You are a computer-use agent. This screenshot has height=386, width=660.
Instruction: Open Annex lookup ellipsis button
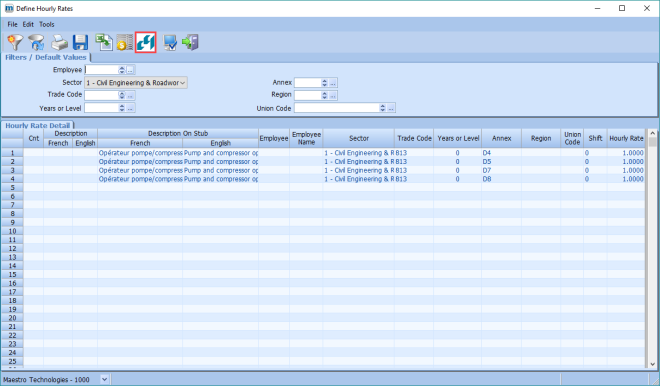[x=333, y=83]
